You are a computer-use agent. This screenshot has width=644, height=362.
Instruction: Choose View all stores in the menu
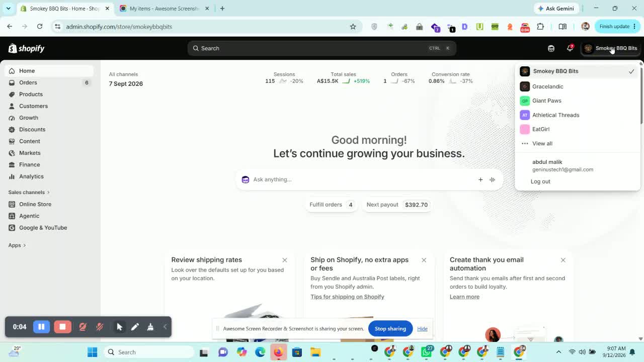577,143
